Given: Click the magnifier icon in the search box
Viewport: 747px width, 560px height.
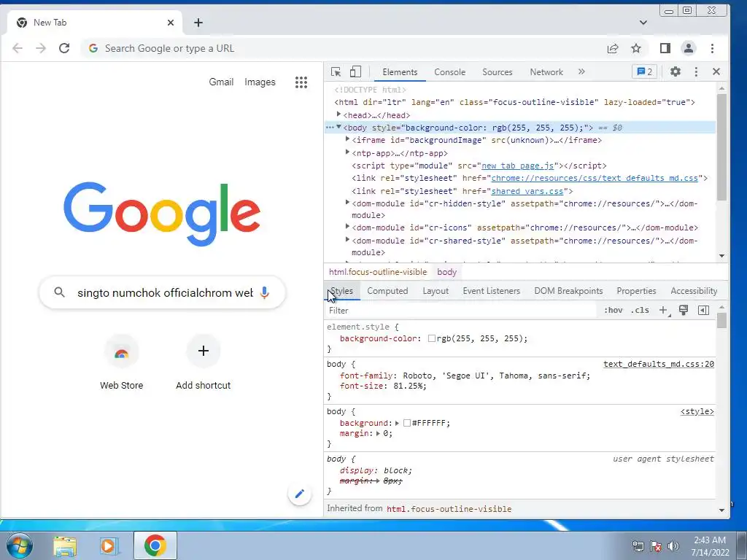Looking at the screenshot, I should point(60,292).
